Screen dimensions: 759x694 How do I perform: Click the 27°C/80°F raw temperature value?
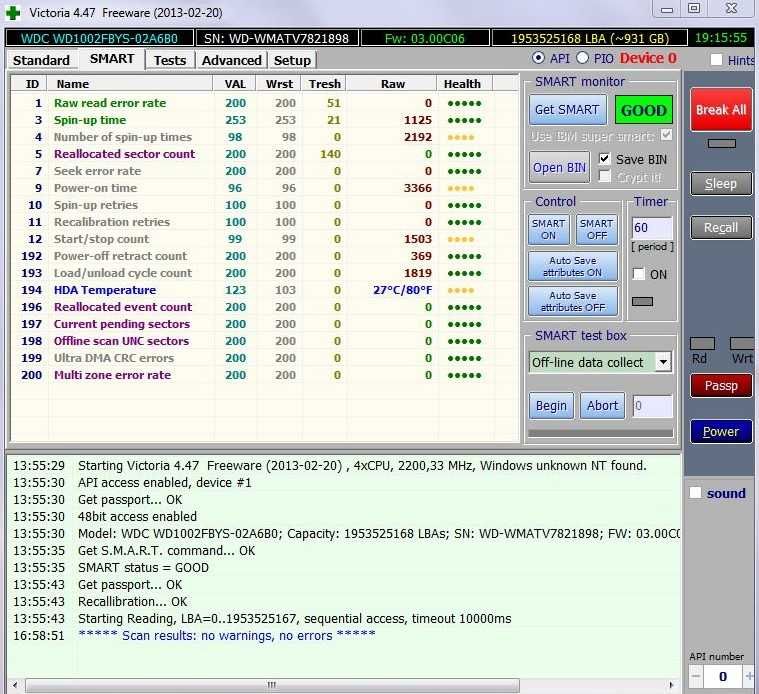[402, 290]
